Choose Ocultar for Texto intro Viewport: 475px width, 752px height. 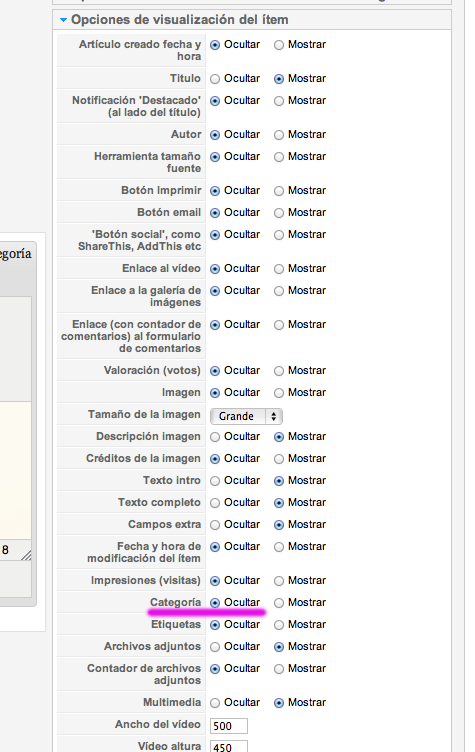coord(215,482)
